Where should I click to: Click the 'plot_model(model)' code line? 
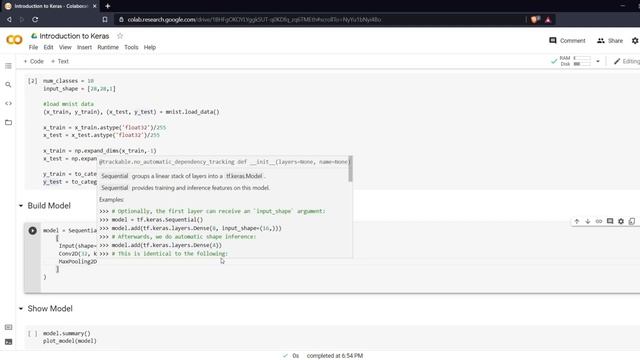pyautogui.click(x=70, y=341)
